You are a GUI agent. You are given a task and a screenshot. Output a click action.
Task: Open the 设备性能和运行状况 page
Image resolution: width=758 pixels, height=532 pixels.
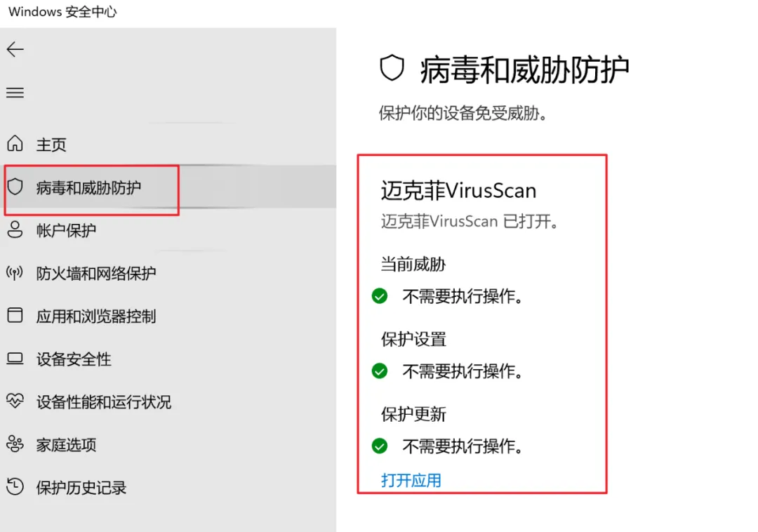tap(103, 402)
